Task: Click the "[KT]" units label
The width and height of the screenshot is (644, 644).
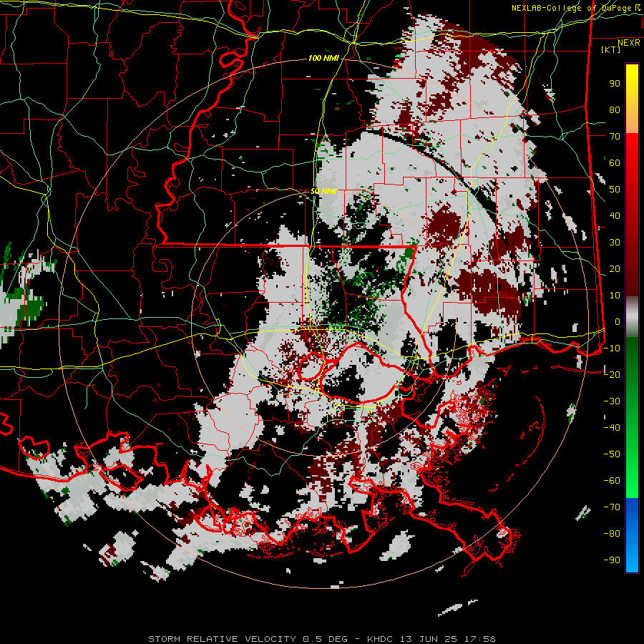Action: (611, 49)
